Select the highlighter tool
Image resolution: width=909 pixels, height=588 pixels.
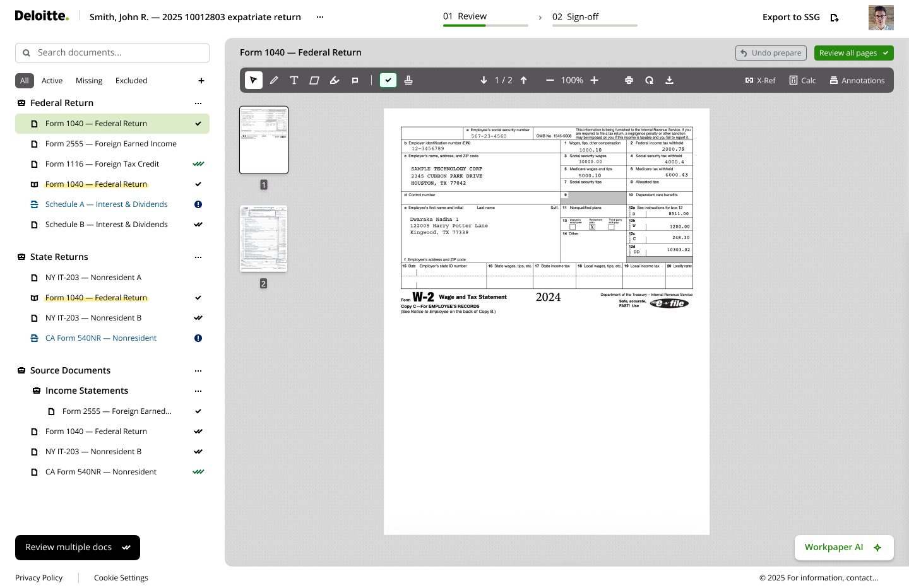pyautogui.click(x=335, y=80)
